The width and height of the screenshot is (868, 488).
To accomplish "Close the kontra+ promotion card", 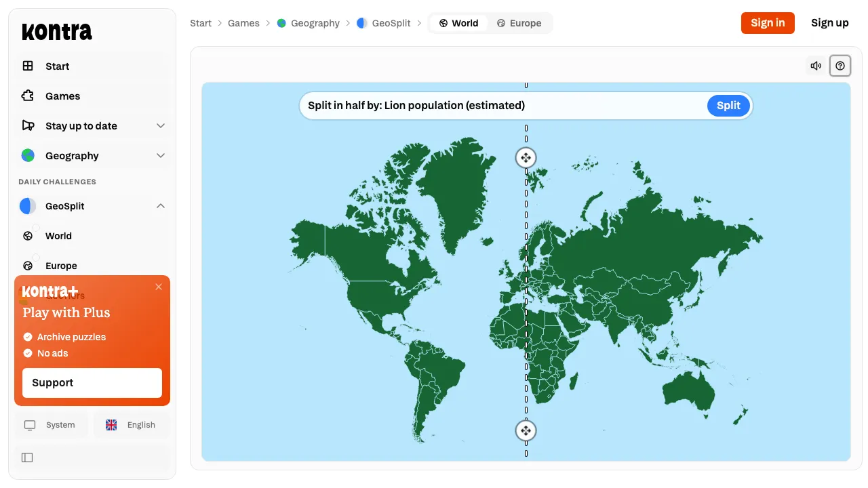I will tap(159, 287).
